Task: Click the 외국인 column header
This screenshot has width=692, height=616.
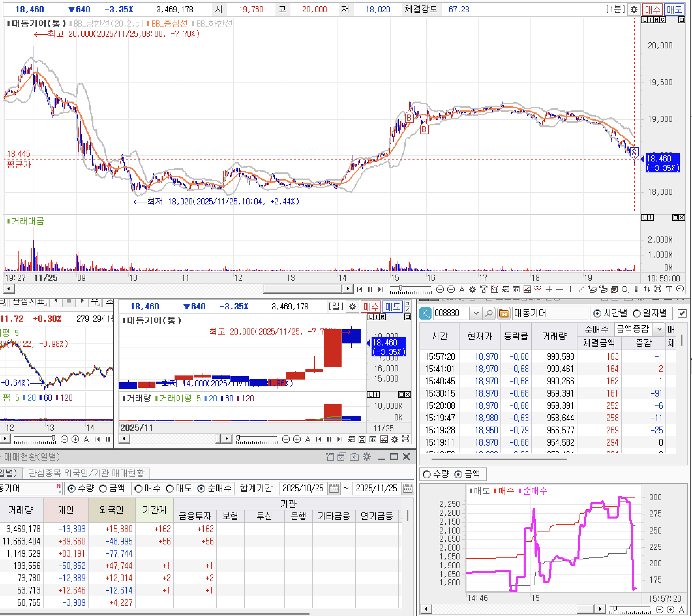Action: [111, 510]
